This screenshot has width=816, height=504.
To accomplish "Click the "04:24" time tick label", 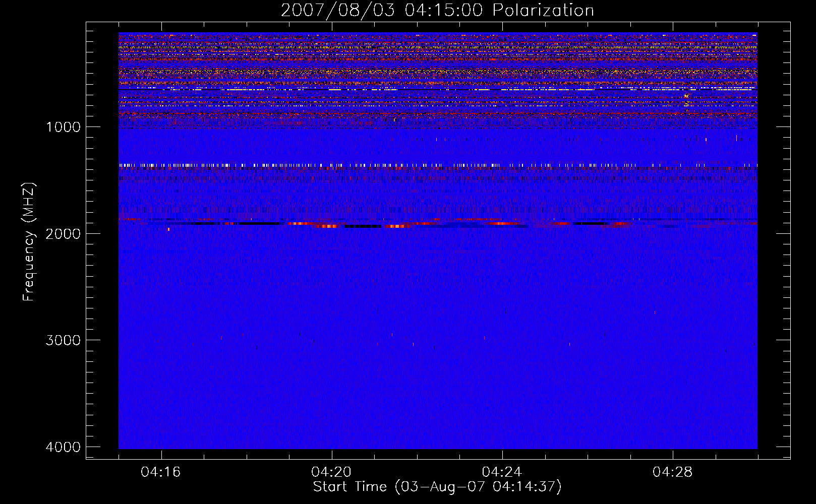I will pos(502,472).
